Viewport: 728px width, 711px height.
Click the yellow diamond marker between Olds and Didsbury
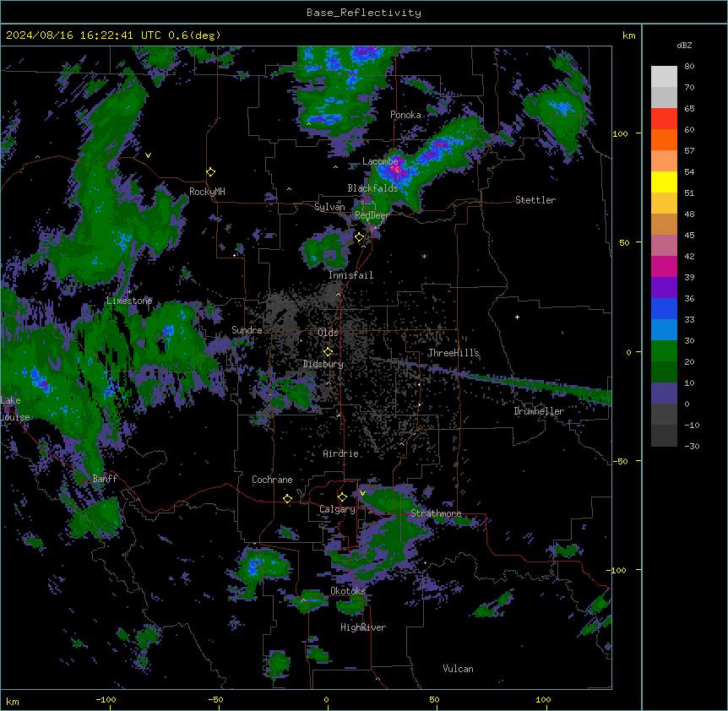(328, 352)
